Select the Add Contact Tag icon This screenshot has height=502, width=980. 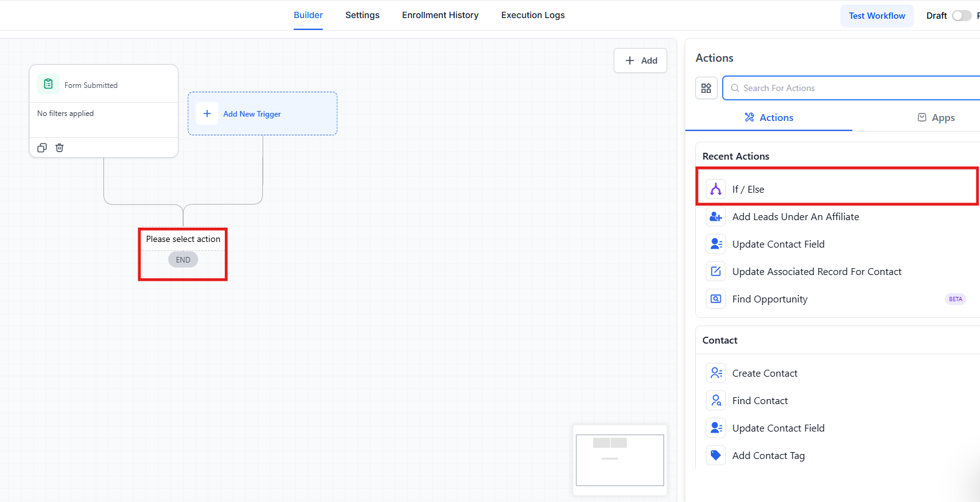tap(716, 456)
